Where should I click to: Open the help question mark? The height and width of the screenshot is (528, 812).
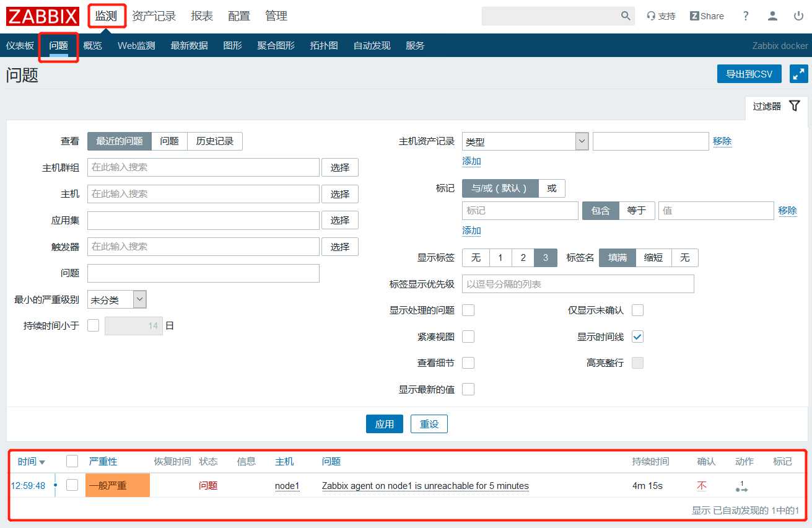(746, 16)
